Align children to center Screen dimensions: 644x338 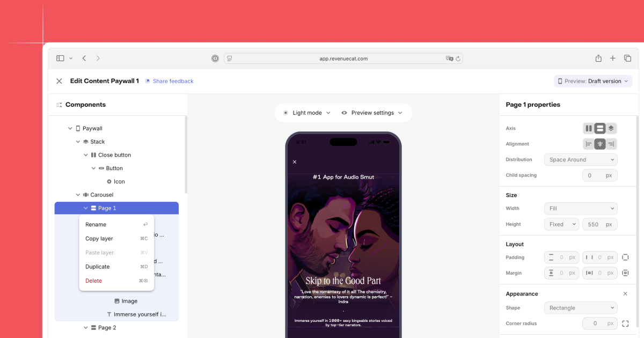(x=600, y=144)
